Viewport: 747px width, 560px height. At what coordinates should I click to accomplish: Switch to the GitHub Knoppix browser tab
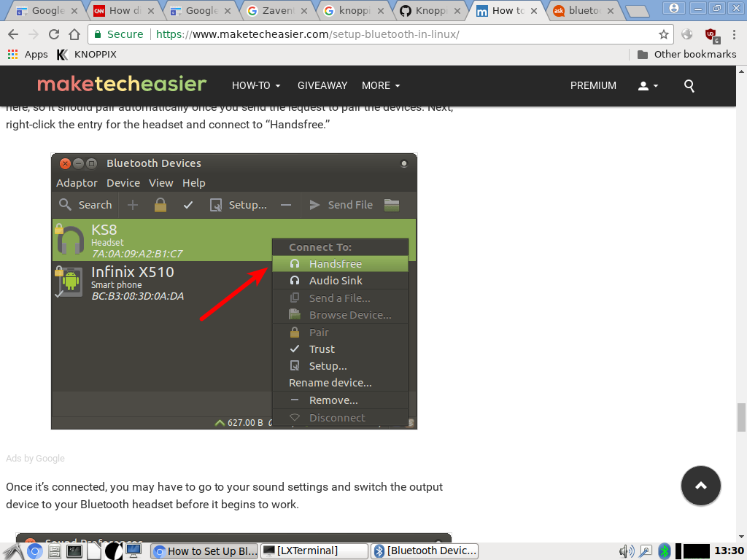point(430,11)
